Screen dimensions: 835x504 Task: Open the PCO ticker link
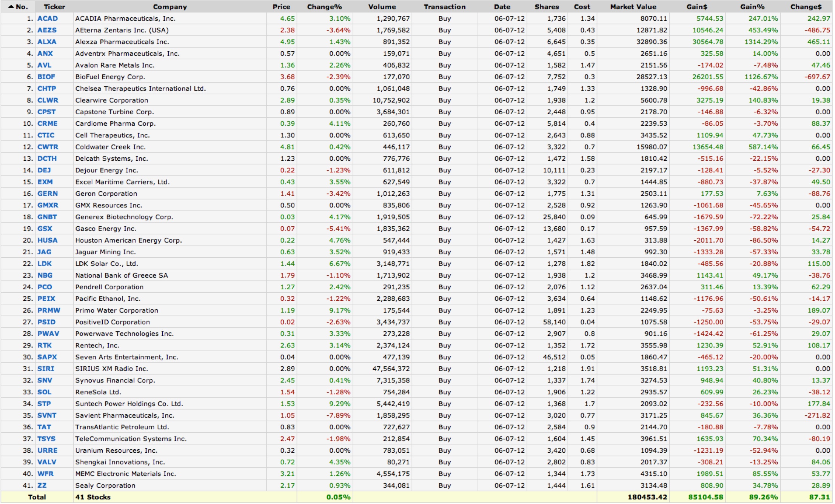(45, 287)
